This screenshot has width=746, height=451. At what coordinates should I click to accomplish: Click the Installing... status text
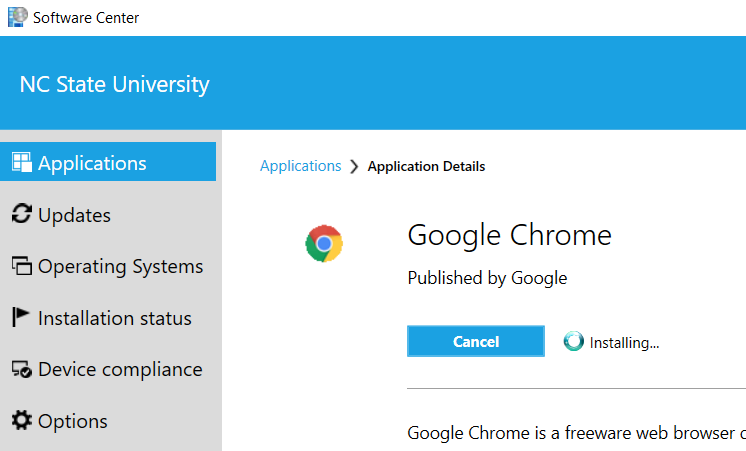(x=624, y=343)
